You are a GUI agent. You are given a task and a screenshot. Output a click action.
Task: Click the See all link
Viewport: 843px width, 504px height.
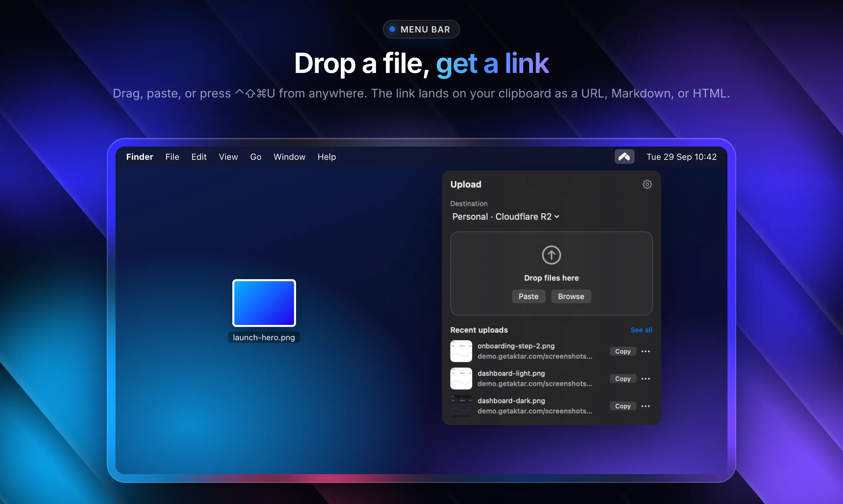click(x=641, y=330)
